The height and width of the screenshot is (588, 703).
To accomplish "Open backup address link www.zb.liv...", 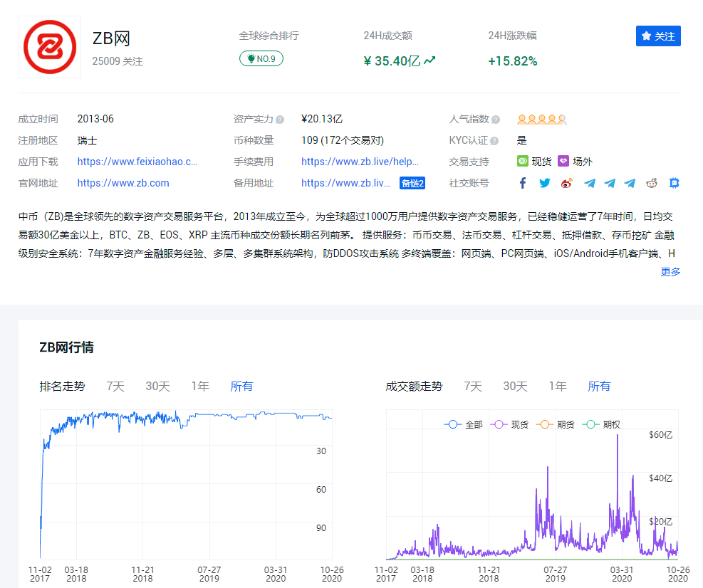I will [x=345, y=183].
